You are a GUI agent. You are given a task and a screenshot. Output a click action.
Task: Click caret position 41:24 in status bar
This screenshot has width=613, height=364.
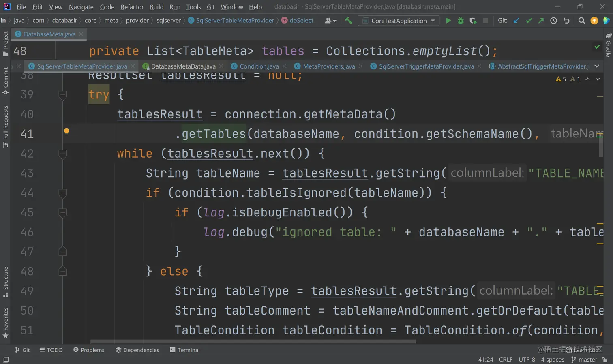(486, 360)
